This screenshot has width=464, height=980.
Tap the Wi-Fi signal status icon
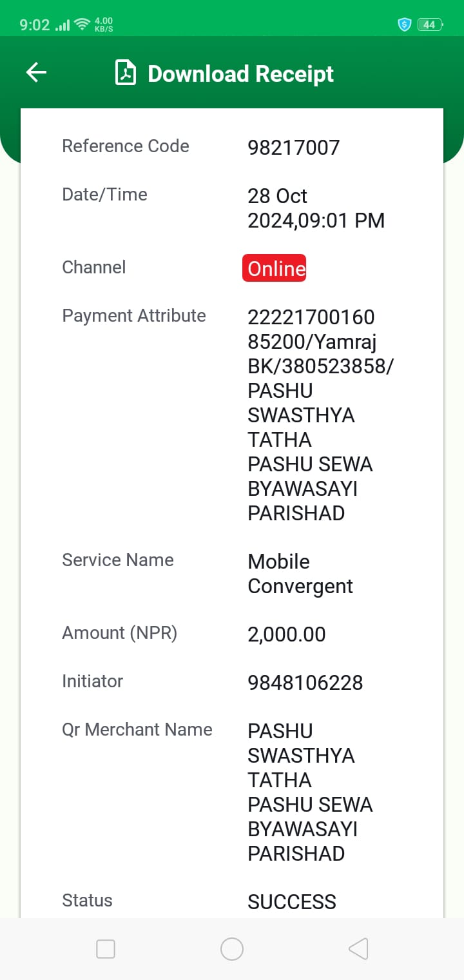[82, 24]
